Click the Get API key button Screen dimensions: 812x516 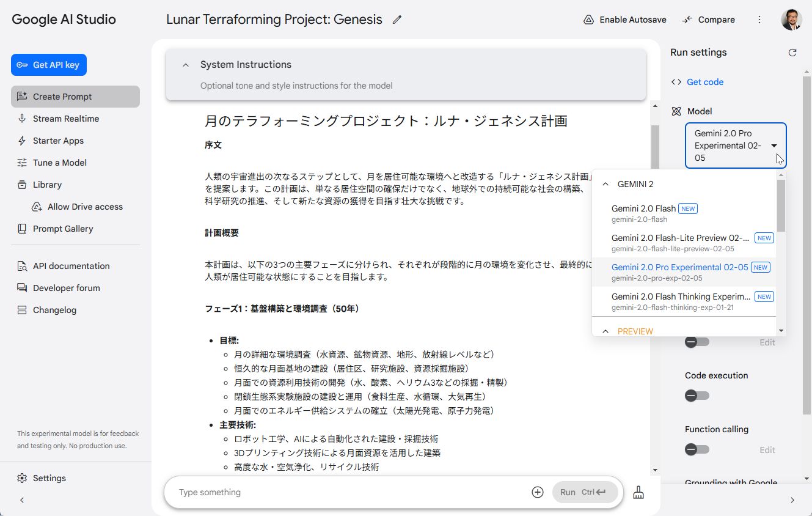[x=49, y=65]
